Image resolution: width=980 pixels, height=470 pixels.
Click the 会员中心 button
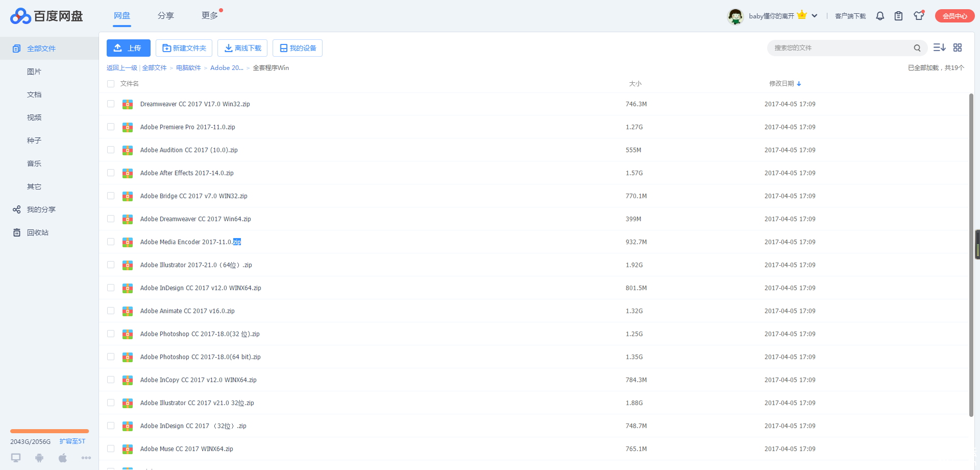pyautogui.click(x=954, y=16)
